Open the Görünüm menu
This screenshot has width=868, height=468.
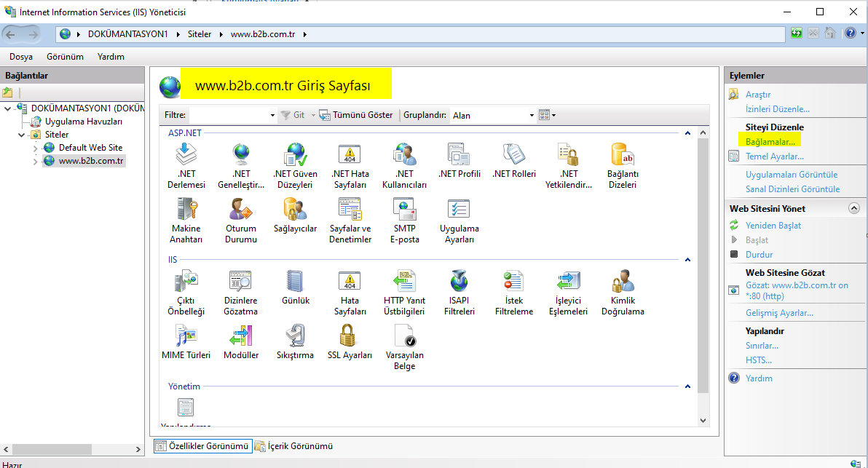click(66, 57)
